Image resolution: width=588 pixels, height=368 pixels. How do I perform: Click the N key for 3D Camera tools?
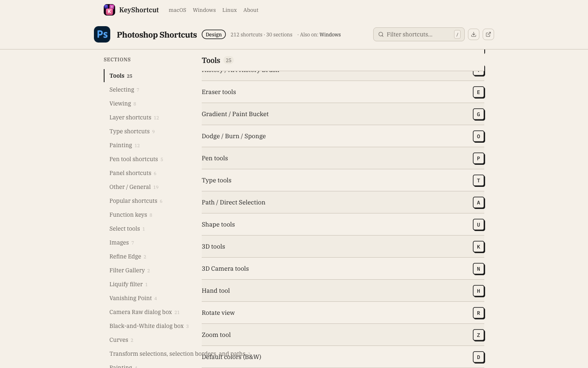coord(479,269)
